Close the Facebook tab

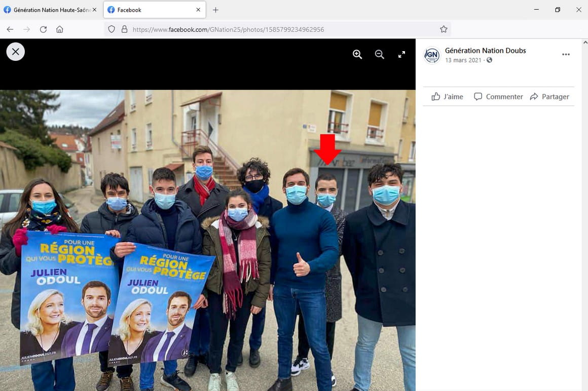tap(198, 10)
